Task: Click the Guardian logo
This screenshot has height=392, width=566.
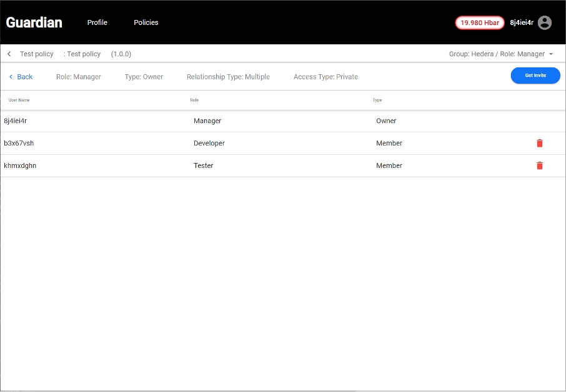Action: click(x=34, y=22)
